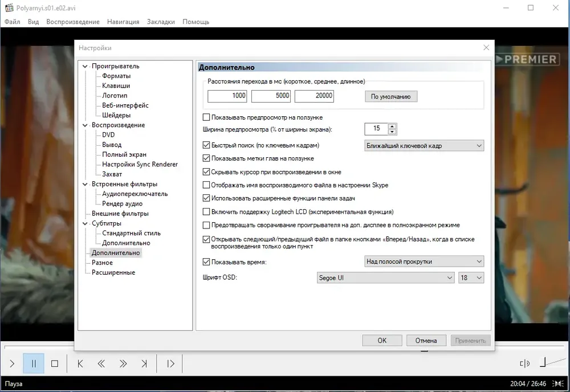570x392 pixels.
Task: Stop playback with the Stop button
Action: pos(55,364)
